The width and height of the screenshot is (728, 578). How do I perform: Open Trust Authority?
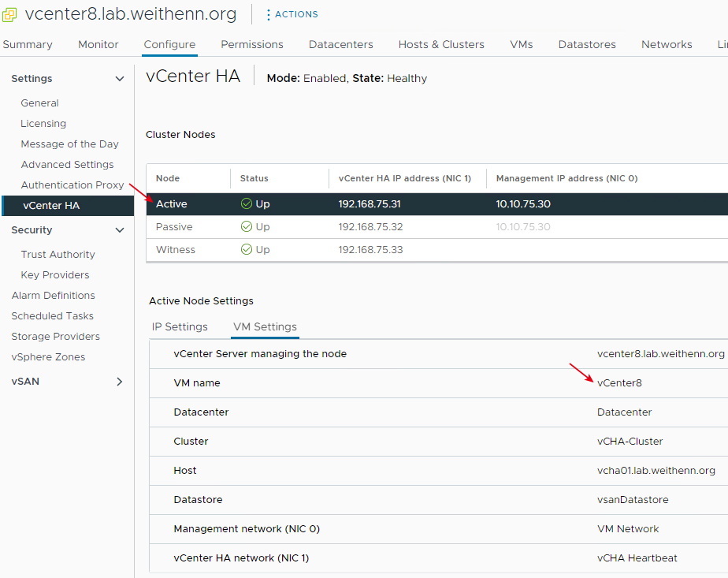pyautogui.click(x=58, y=255)
